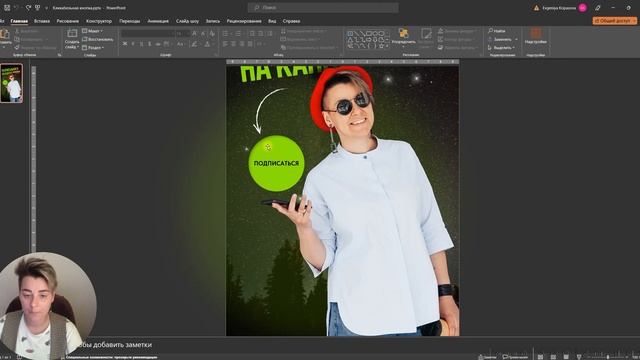Toggle text shadow formatting
The width and height of the screenshot is (640, 360).
click(x=149, y=44)
